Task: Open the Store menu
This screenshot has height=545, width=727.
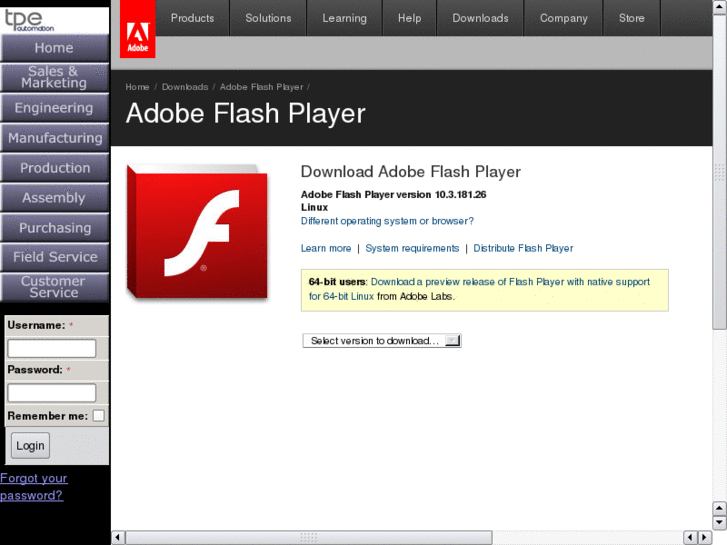Action: [631, 18]
